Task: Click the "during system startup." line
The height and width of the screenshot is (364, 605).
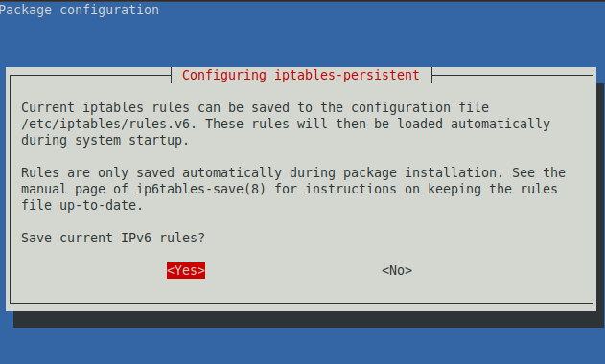Action: point(105,141)
